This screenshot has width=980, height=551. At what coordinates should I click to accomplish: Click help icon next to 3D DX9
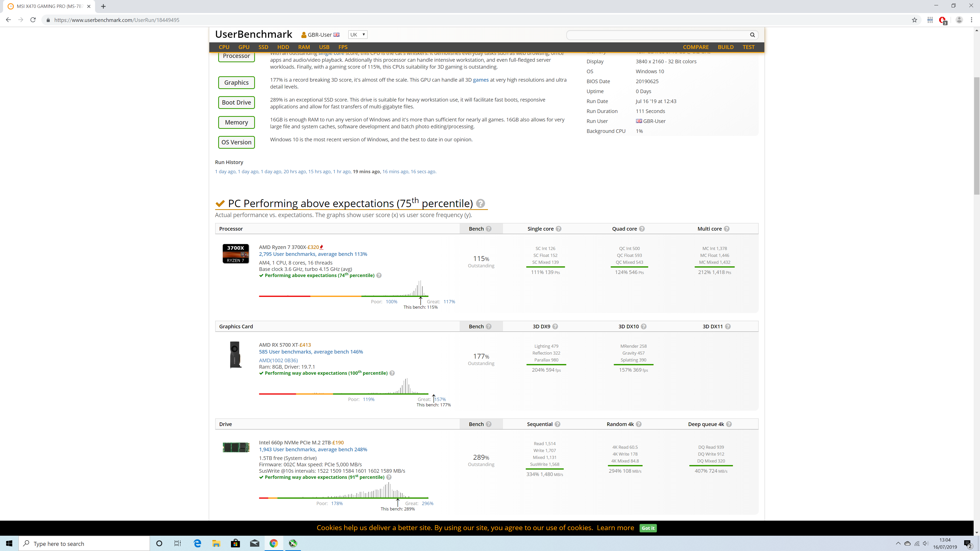click(555, 326)
